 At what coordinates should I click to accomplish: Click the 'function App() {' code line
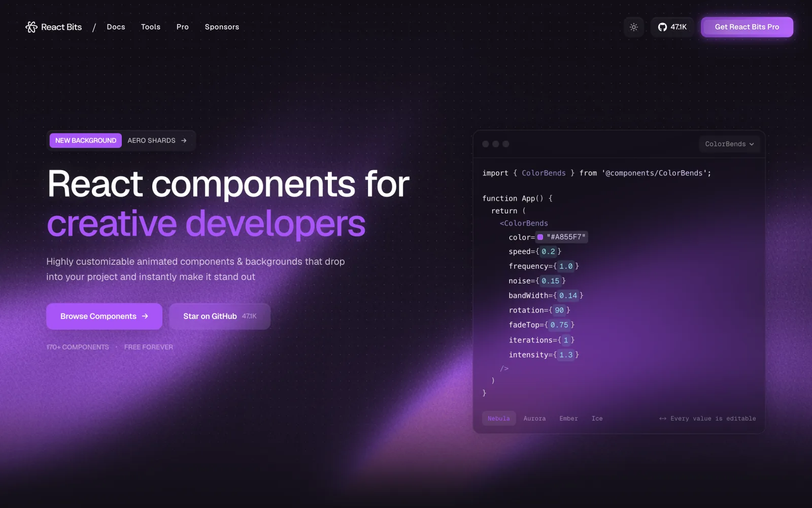pos(518,199)
